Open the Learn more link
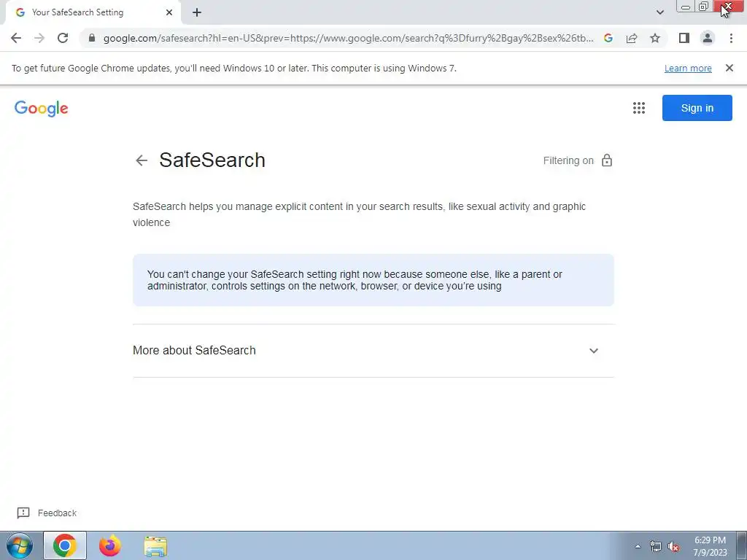 coord(688,68)
